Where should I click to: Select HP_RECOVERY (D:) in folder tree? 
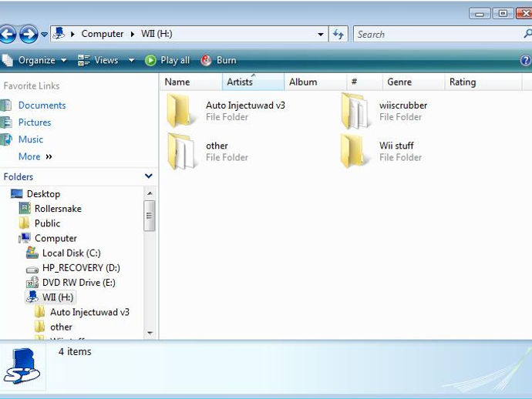click(x=81, y=268)
